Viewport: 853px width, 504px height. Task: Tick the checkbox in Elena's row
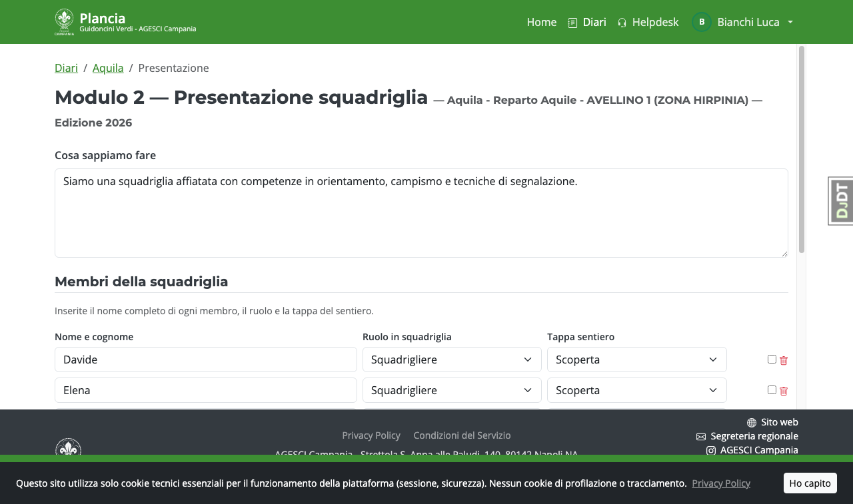coord(772,389)
